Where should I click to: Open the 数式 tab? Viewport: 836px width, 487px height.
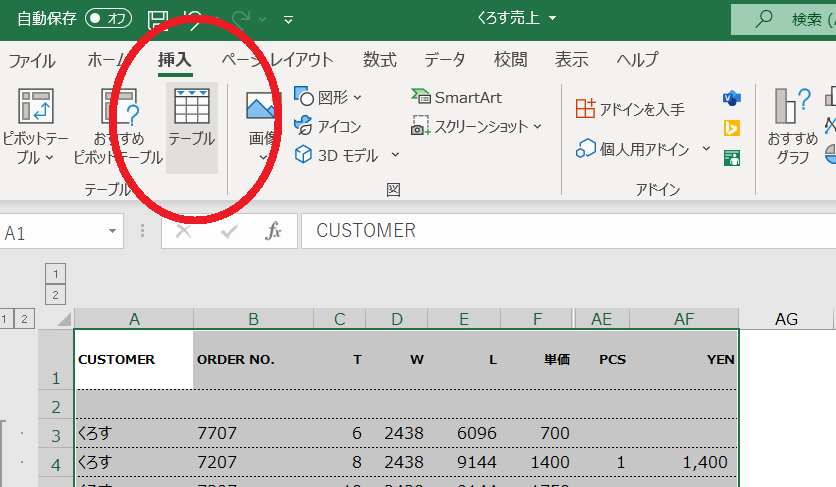380,60
